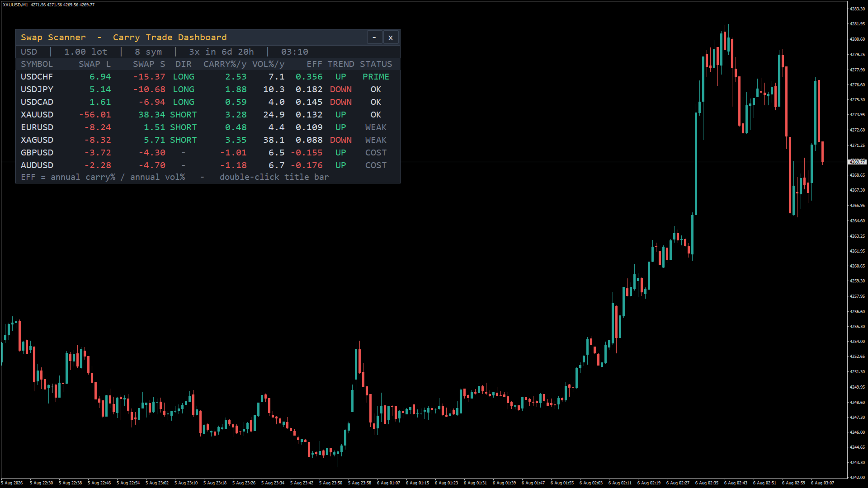The width and height of the screenshot is (868, 488).
Task: Click the EFF column header
Action: tap(315, 64)
